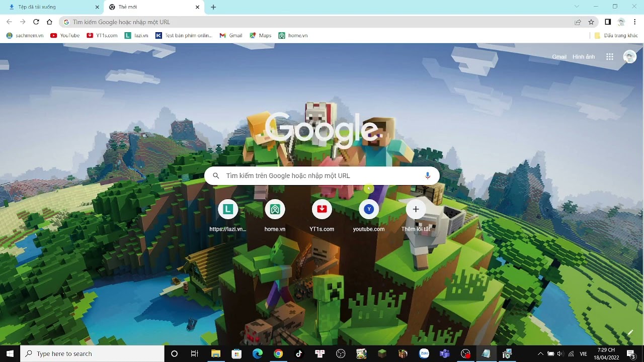Open Microsoft Edge from the taskbar
This screenshot has width=644, height=362.
pyautogui.click(x=257, y=353)
